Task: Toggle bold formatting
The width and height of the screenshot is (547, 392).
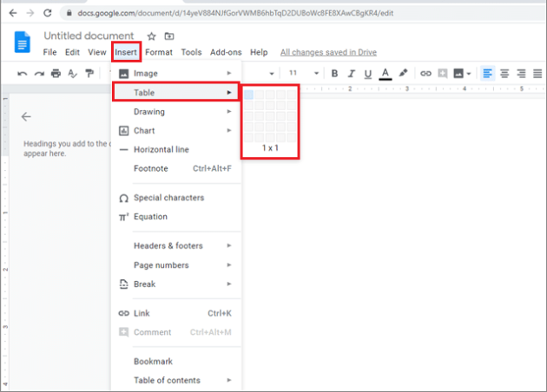Action: click(334, 74)
